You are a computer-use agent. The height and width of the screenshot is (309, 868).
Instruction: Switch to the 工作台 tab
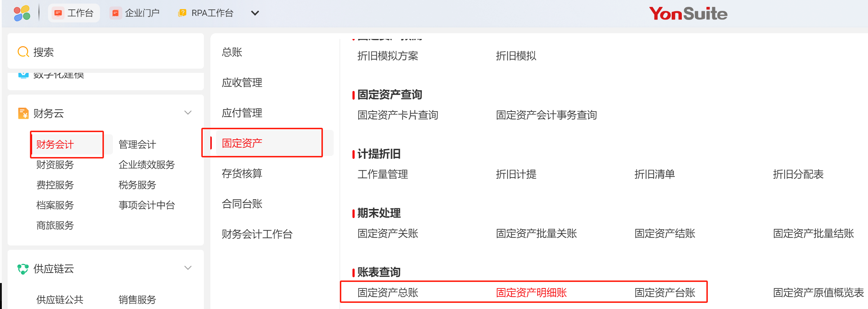74,13
